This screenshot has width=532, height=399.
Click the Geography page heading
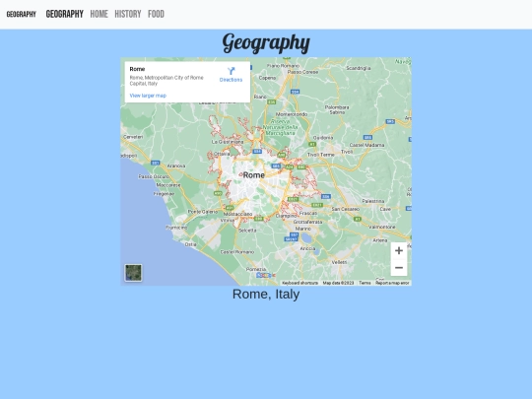266,43
